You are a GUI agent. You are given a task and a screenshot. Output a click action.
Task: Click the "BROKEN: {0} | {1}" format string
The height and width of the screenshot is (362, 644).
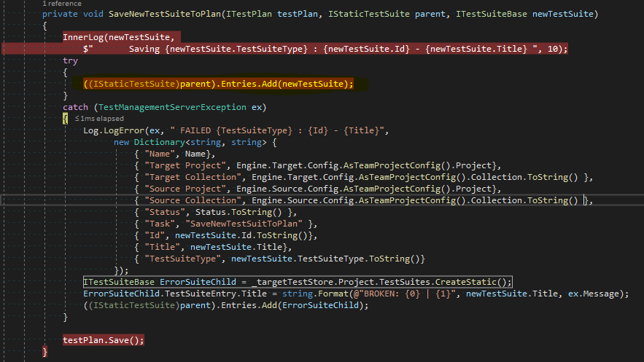click(x=405, y=294)
